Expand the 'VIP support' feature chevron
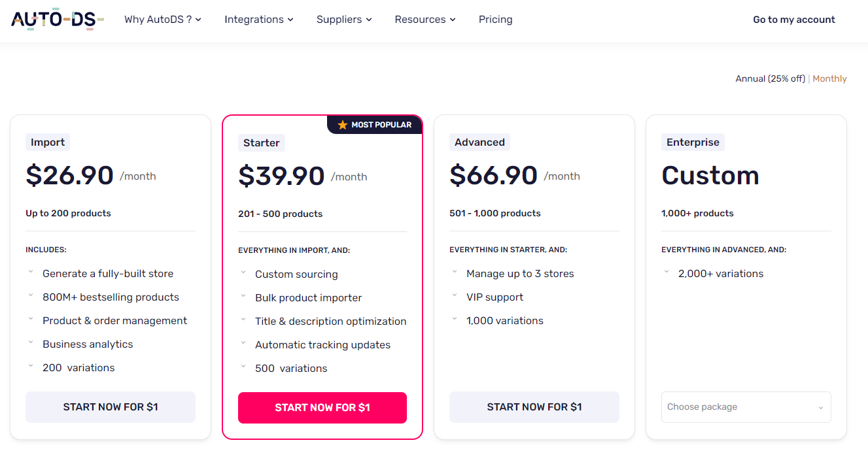This screenshot has width=868, height=466. tap(455, 295)
